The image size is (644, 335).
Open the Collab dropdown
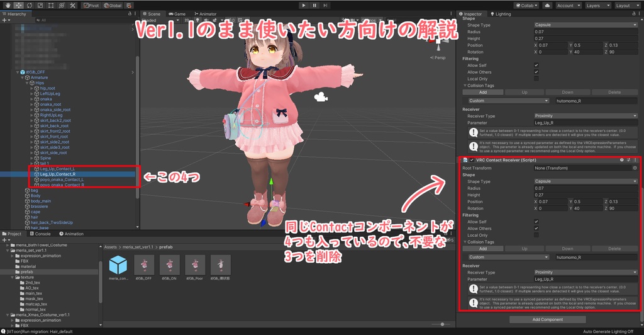tap(526, 5)
